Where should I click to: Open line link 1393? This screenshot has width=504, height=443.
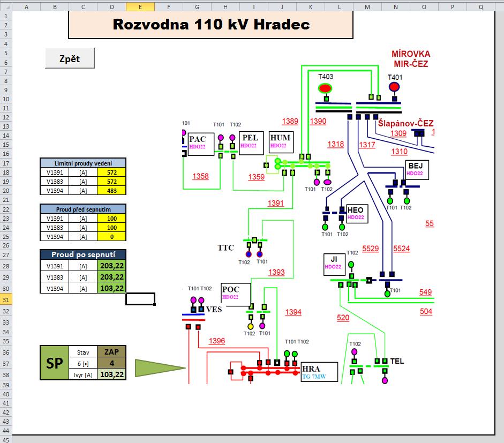tap(276, 272)
